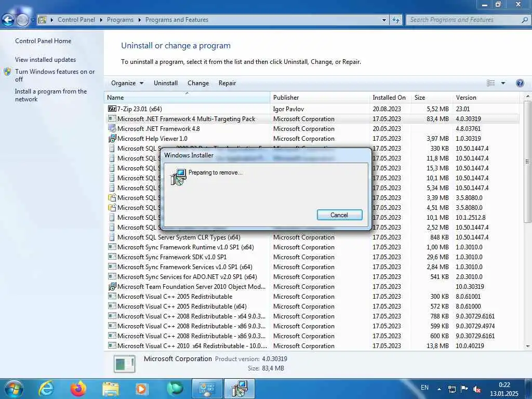Change the view layout icon
The width and height of the screenshot is (532, 399).
pyautogui.click(x=490, y=83)
